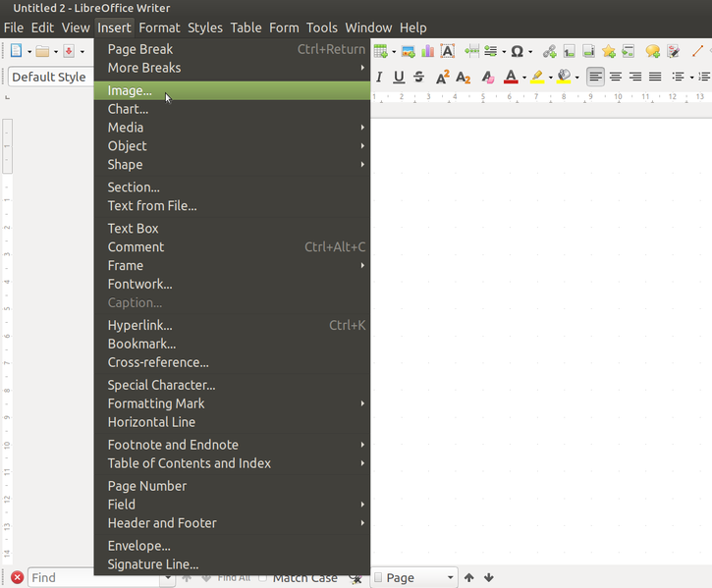Open the Page navigation dropdown
The width and height of the screenshot is (712, 588).
414,577
